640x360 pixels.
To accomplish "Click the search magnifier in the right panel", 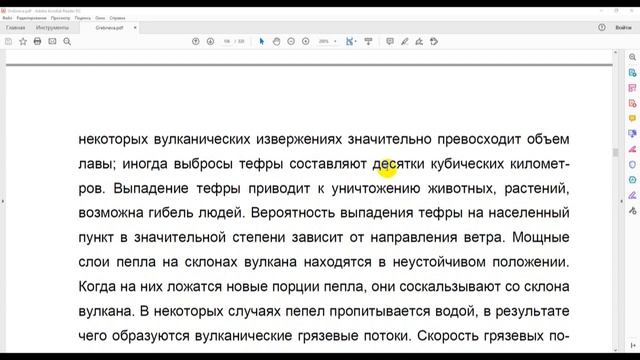I will [x=632, y=57].
